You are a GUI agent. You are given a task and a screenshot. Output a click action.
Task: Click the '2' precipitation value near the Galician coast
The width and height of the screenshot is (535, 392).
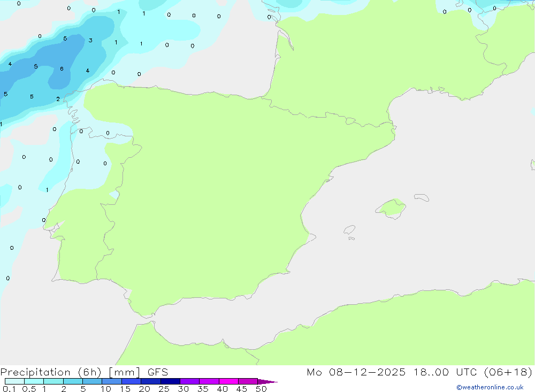58,99
